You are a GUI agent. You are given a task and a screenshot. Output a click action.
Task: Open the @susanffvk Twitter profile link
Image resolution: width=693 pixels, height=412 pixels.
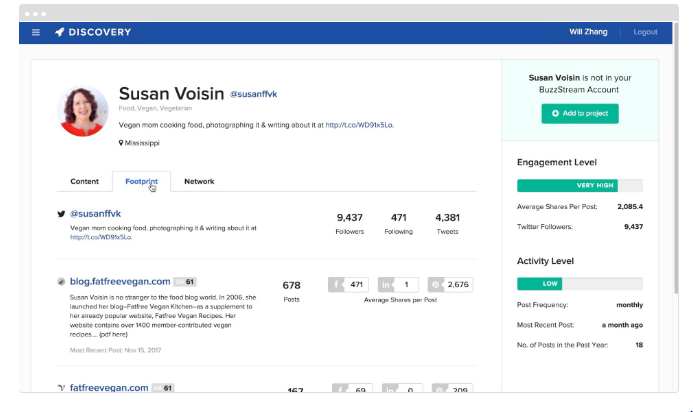[x=95, y=214]
